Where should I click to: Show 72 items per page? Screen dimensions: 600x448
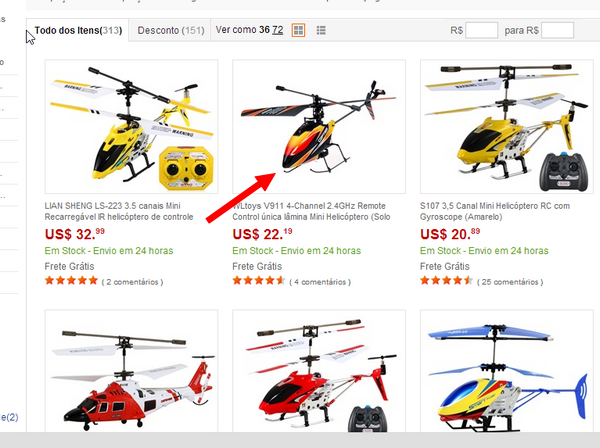pos(278,30)
